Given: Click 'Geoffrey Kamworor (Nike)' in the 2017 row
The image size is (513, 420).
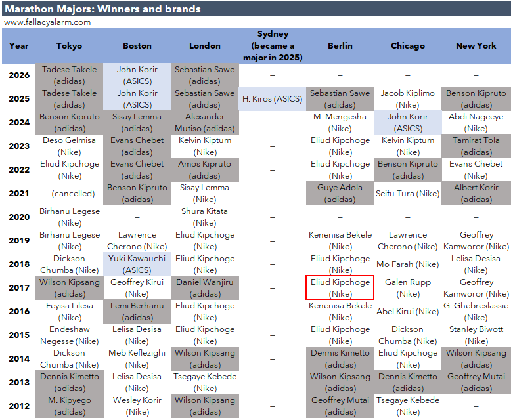Looking at the screenshot, I should coord(476,287).
